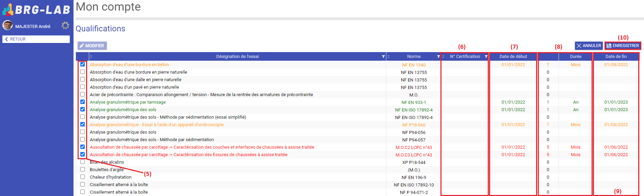Check Absorption d'eau d'une dalle en pierre naturelle
The image size is (644, 196).
pyautogui.click(x=82, y=79)
